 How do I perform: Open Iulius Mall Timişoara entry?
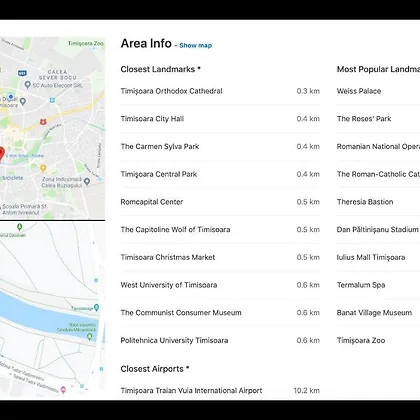click(x=371, y=257)
